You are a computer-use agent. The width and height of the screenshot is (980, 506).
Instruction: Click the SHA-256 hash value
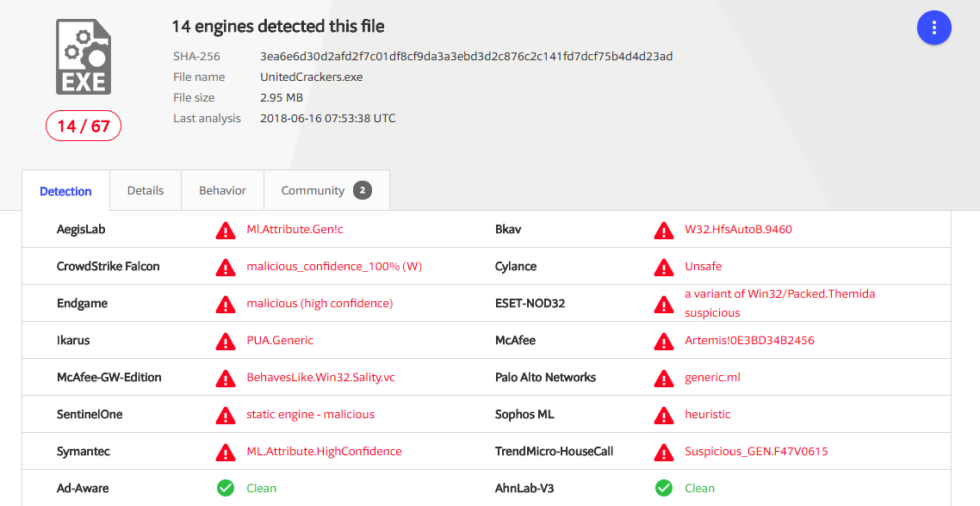[x=466, y=56]
